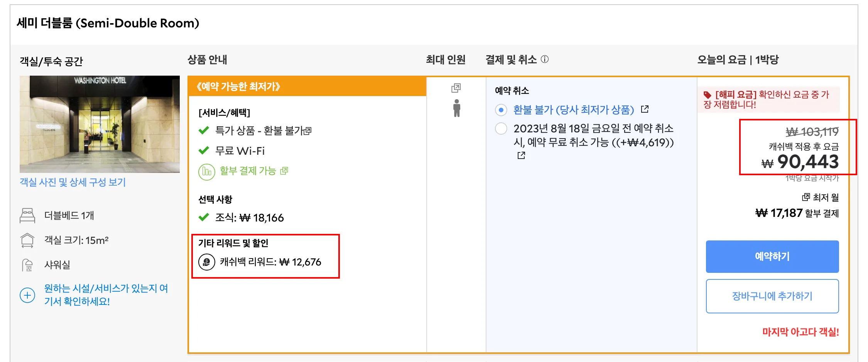868x362 pixels.
Task: Click external link icon under cancellation deadline text
Action: click(521, 155)
